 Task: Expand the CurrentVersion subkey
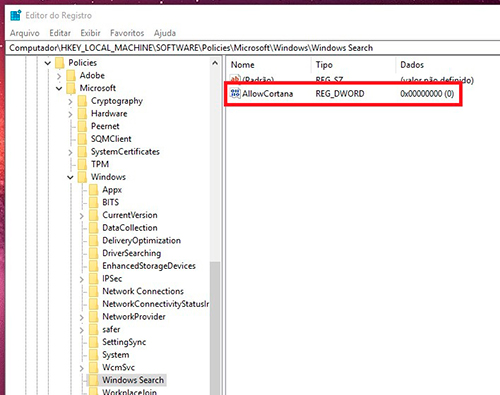coord(81,216)
